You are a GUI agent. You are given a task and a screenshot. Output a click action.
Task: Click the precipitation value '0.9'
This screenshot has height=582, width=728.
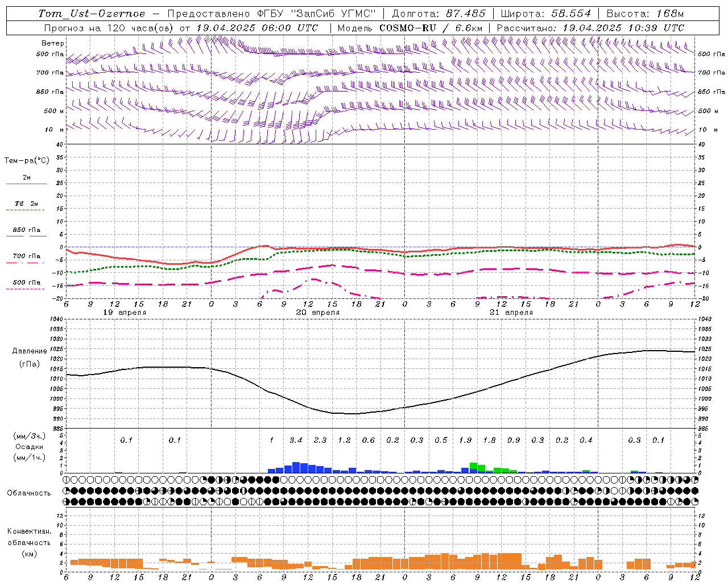pyautogui.click(x=514, y=440)
